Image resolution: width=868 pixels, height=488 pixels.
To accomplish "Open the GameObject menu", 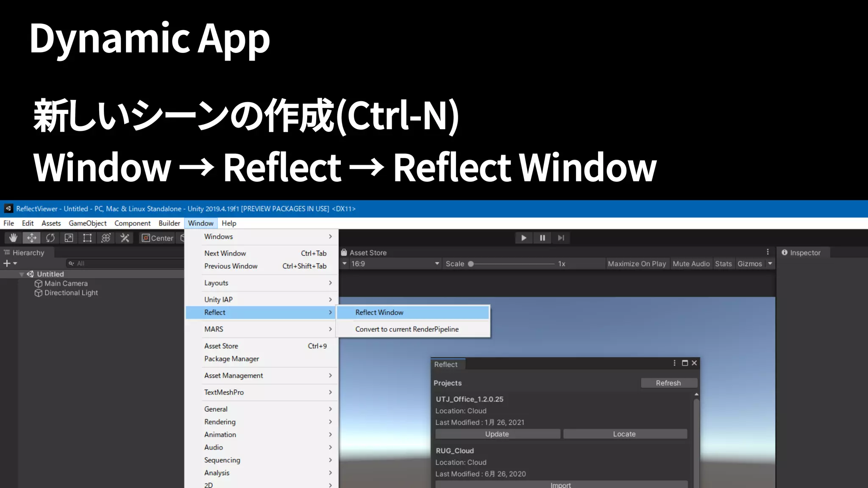I will (88, 223).
